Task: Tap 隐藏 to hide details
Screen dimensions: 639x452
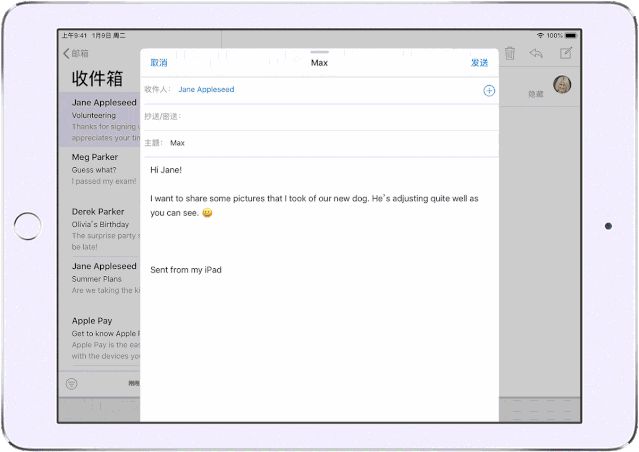Action: 536,94
